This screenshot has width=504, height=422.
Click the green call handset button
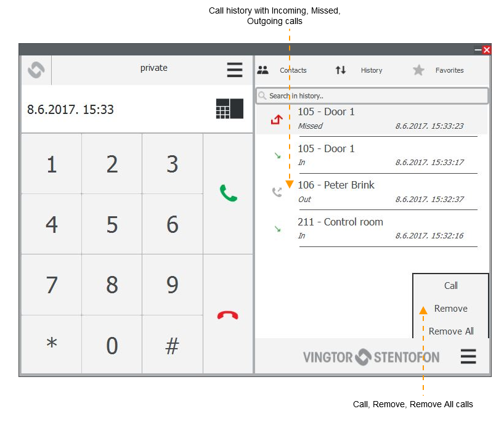[228, 193]
